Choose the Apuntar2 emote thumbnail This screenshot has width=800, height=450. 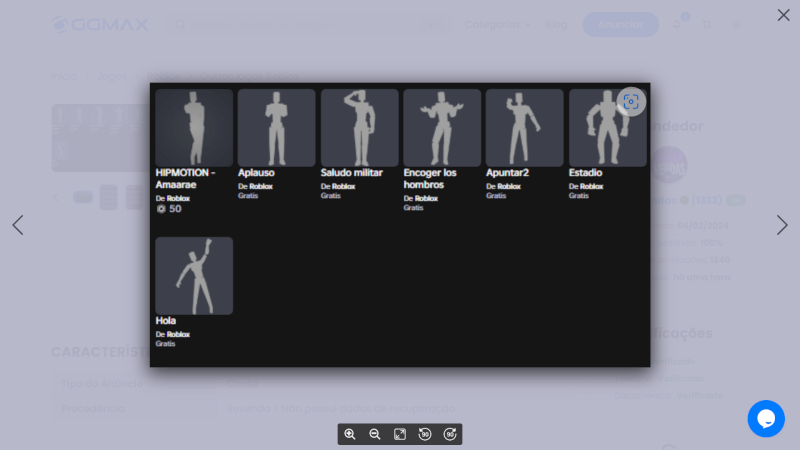click(524, 128)
